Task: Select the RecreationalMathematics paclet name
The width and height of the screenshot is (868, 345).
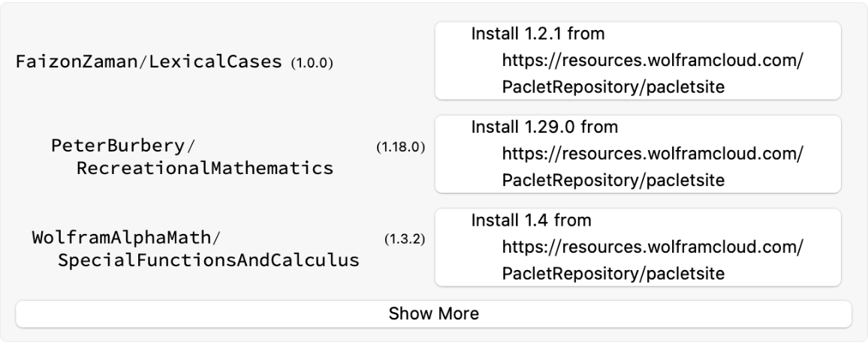Action: pos(204,167)
